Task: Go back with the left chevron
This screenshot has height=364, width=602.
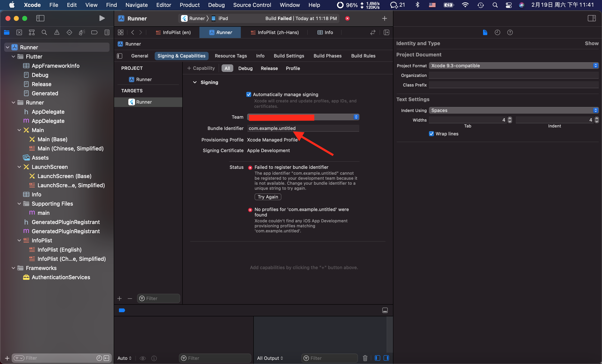Action: (x=133, y=32)
